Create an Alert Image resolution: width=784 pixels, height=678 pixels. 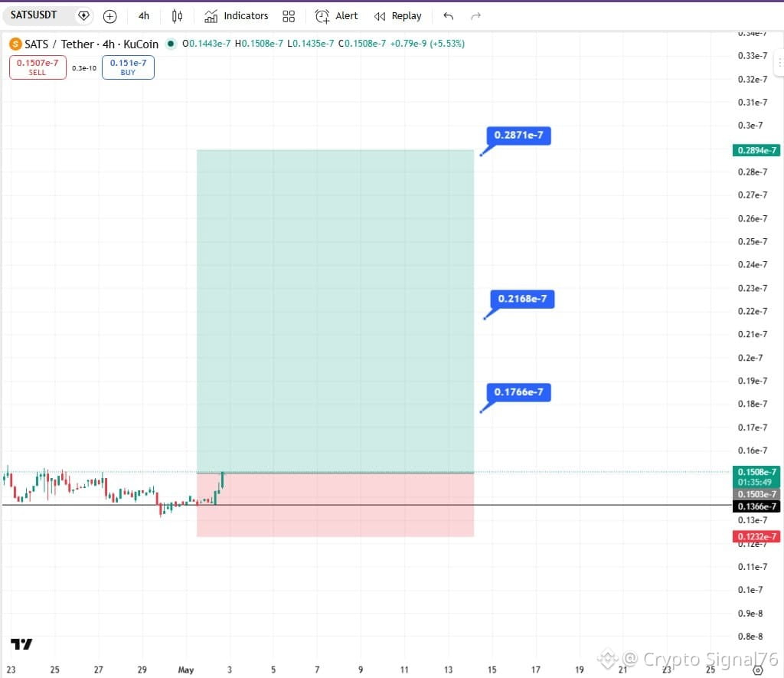[337, 16]
